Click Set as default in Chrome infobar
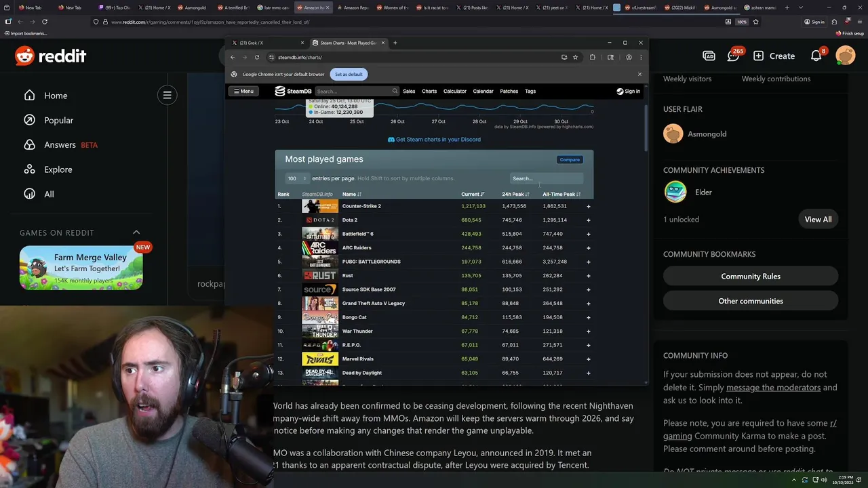The width and height of the screenshot is (868, 488). [x=349, y=74]
